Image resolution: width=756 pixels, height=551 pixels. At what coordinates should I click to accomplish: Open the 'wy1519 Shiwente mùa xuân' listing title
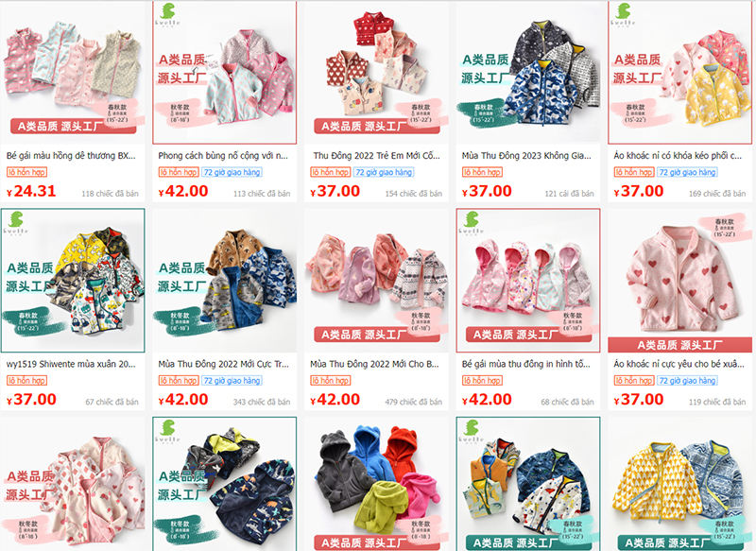(71, 364)
